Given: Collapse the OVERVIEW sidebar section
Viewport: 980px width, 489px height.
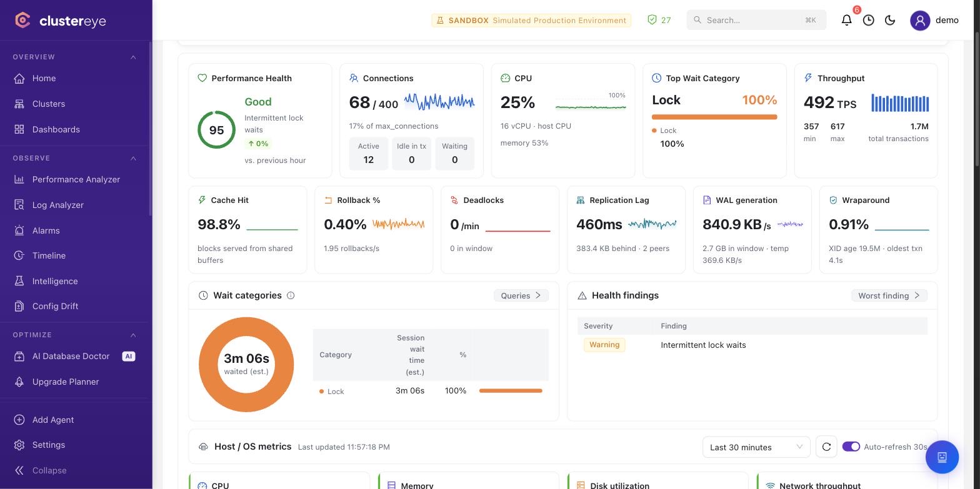Looking at the screenshot, I should click(133, 57).
